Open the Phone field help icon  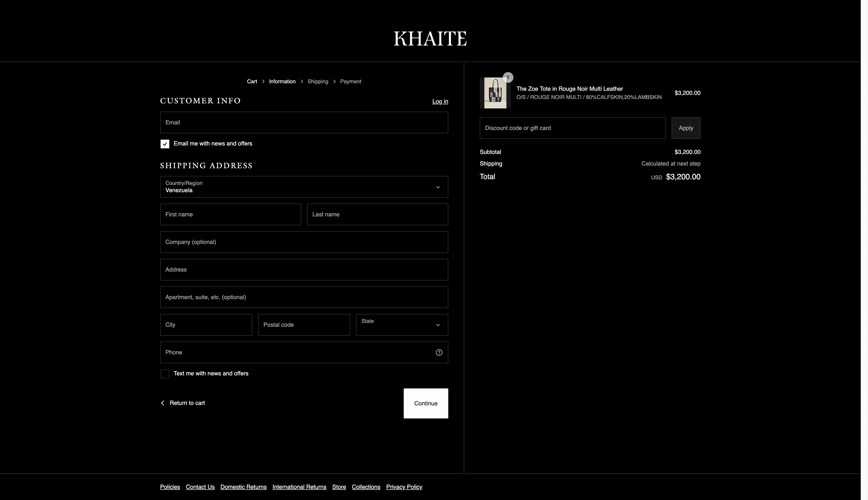pyautogui.click(x=439, y=352)
